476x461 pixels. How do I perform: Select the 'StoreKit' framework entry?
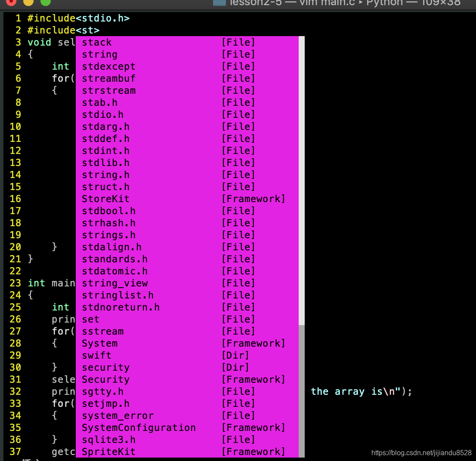[x=187, y=199]
